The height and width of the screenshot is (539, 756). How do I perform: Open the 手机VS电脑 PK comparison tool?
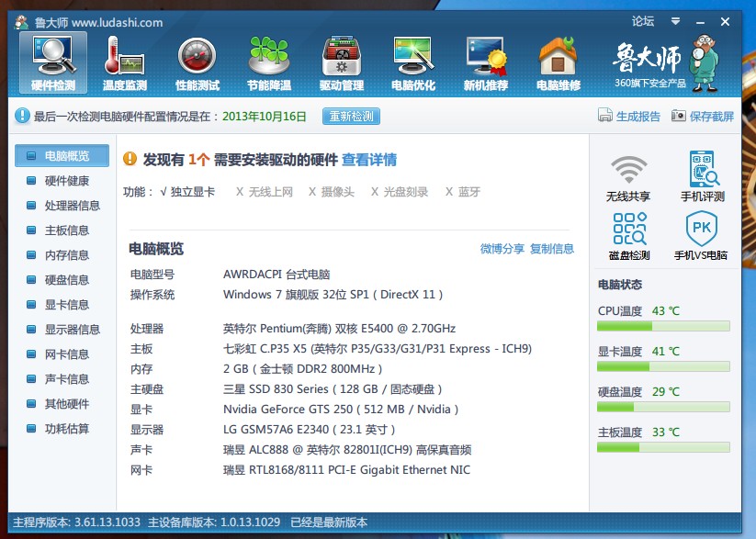[701, 235]
